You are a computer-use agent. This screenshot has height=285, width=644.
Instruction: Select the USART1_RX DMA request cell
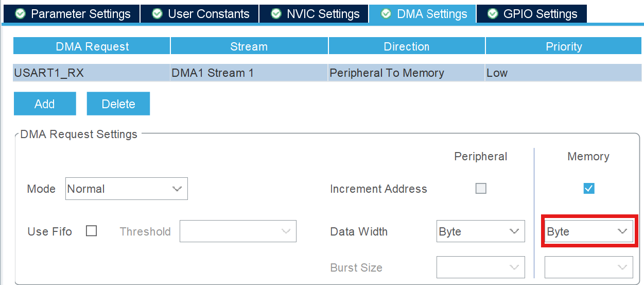click(x=92, y=73)
